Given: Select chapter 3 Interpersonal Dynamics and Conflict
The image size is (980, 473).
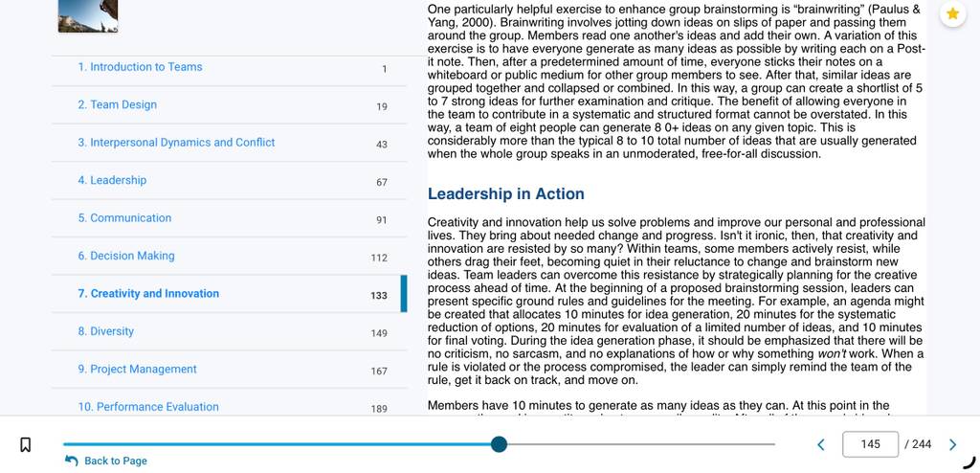Looking at the screenshot, I should pos(230,143).
